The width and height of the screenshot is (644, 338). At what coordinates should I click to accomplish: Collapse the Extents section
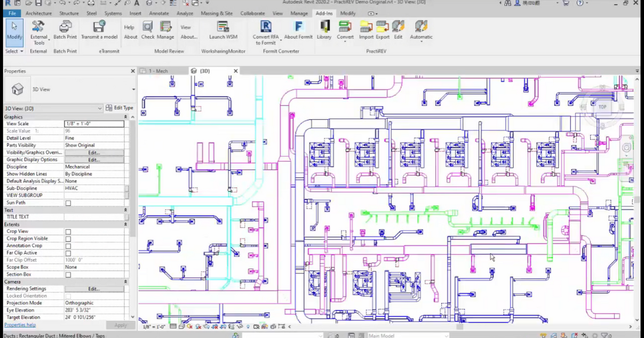pyautogui.click(x=126, y=224)
